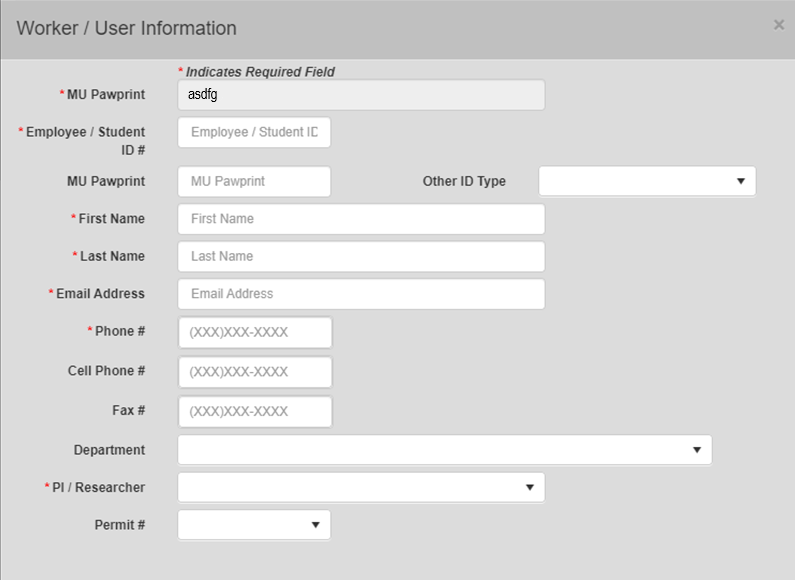795x580 pixels.
Task: Close the Worker / User Information dialog
Action: (778, 25)
